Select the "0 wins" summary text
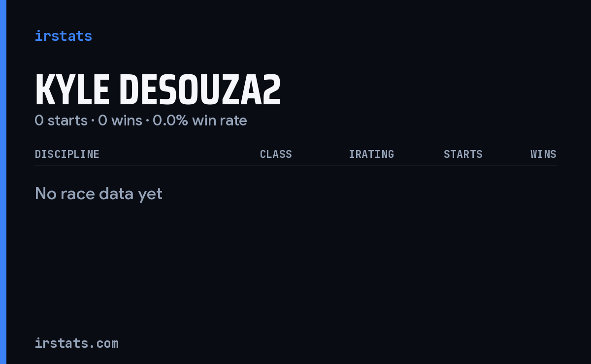591x364 pixels. (x=120, y=121)
